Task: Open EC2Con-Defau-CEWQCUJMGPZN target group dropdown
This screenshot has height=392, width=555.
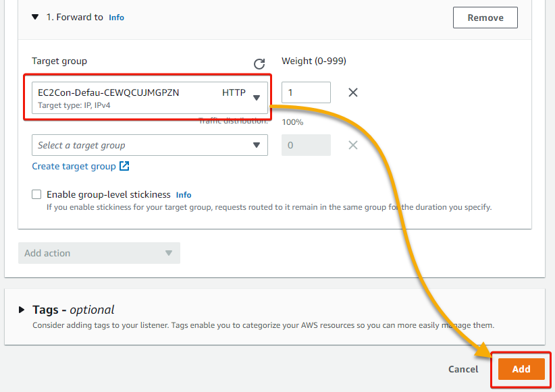Action: pos(150,98)
